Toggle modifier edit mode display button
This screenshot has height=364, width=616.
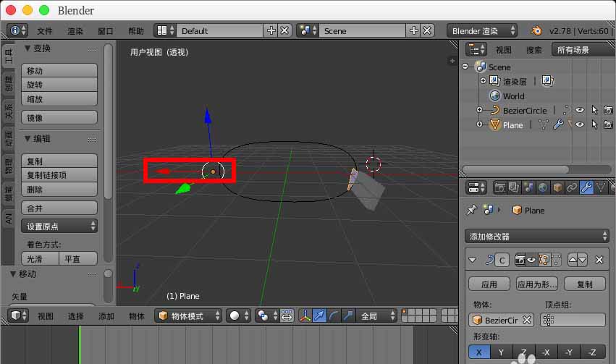pyautogui.click(x=544, y=260)
